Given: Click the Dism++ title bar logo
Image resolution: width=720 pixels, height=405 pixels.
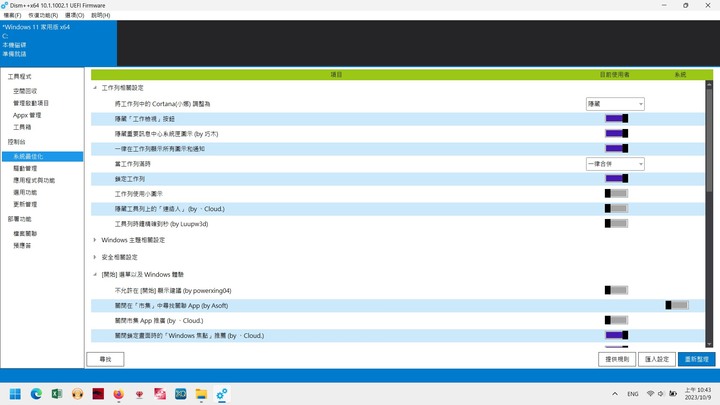Looking at the screenshot, I should pyautogui.click(x=4, y=5).
